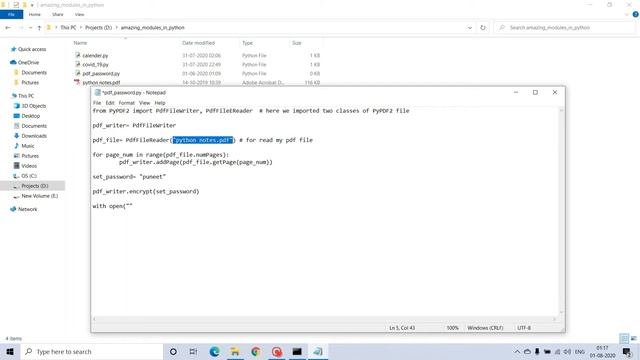Minimize the Notepad window
The height and width of the screenshot is (360, 640).
pos(516,93)
